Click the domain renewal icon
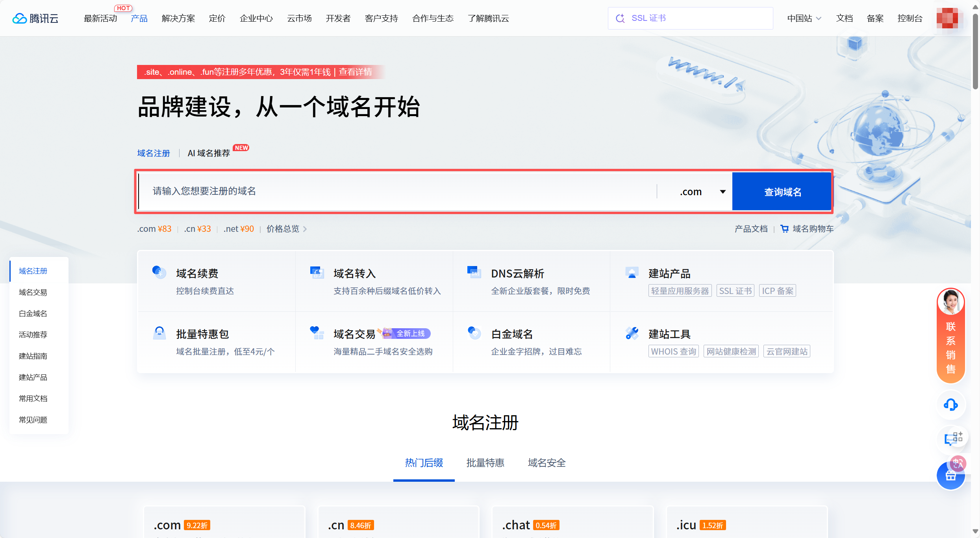The height and width of the screenshot is (538, 980). (159, 272)
